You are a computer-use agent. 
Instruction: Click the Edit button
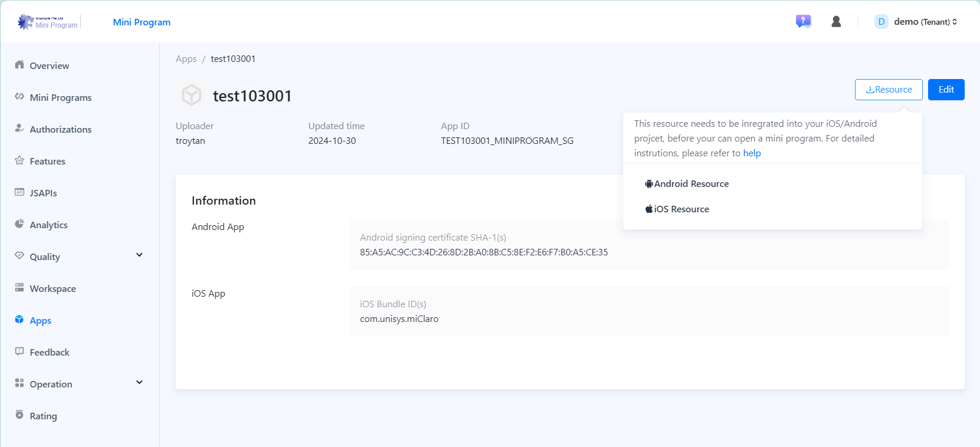click(x=946, y=90)
